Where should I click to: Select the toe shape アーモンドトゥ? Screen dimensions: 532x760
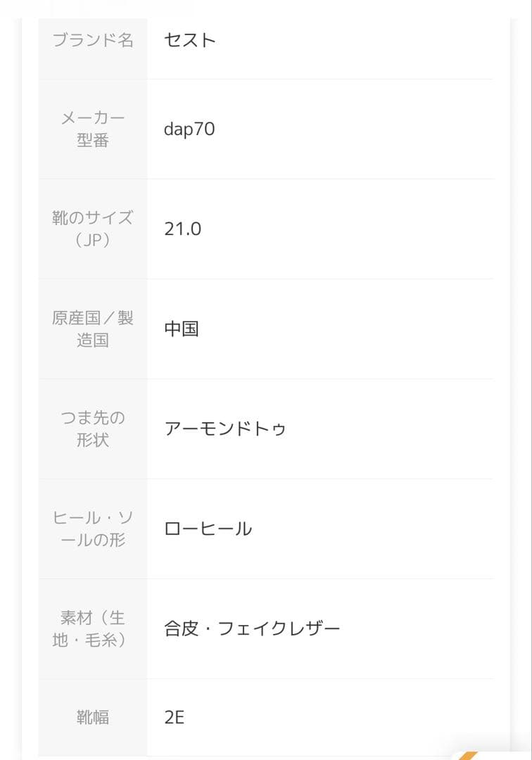pos(224,429)
